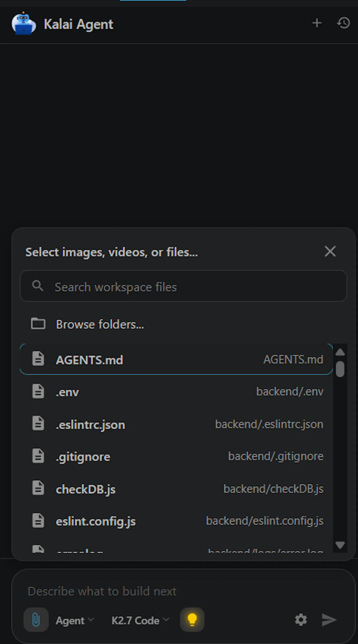Open the K2.7 Code model dropdown

pos(140,620)
